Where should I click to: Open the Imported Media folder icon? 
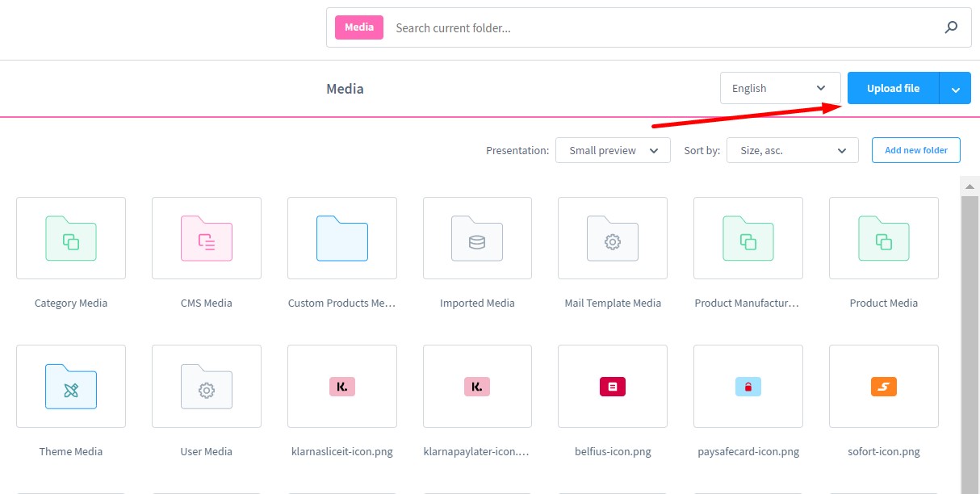pos(477,238)
